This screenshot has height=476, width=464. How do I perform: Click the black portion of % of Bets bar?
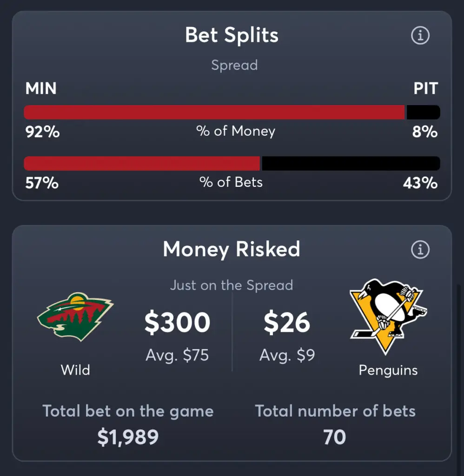point(351,163)
